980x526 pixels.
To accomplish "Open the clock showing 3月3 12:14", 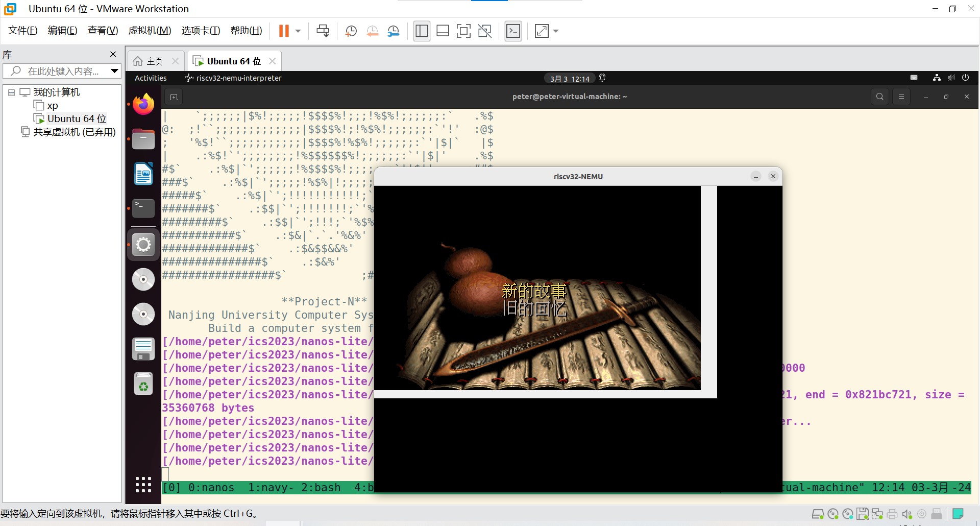I will click(570, 79).
